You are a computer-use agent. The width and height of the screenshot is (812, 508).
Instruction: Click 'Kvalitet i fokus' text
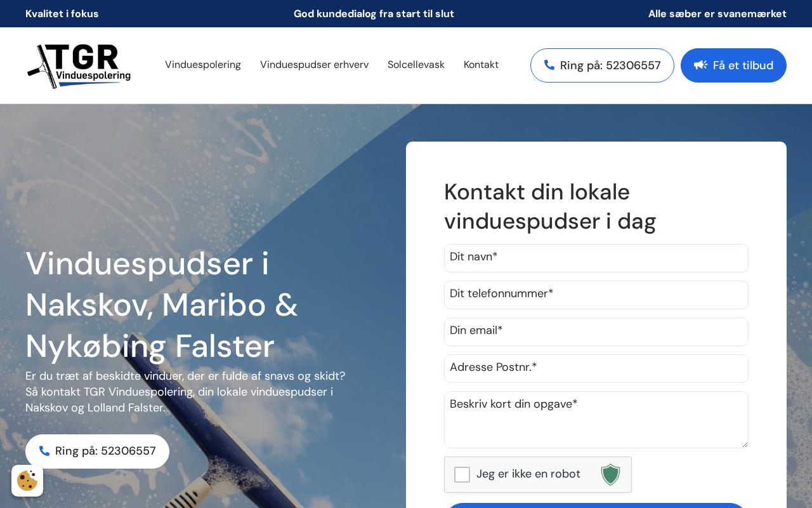click(x=62, y=13)
